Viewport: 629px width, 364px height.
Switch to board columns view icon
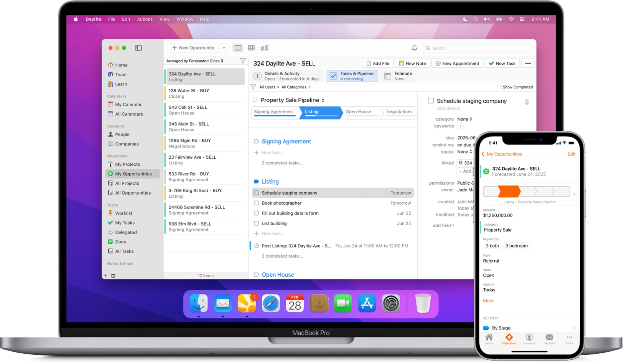(x=265, y=48)
